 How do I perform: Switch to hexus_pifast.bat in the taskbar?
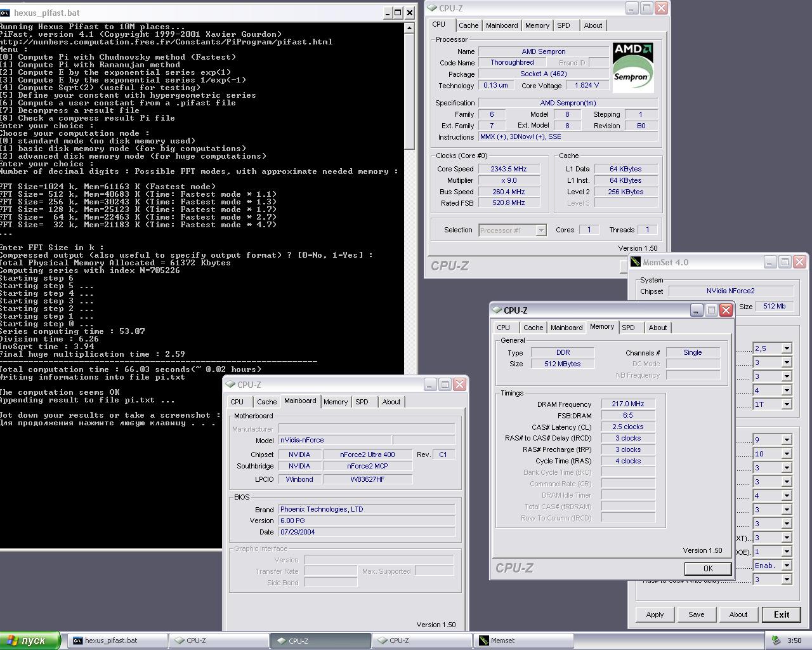pos(117,640)
